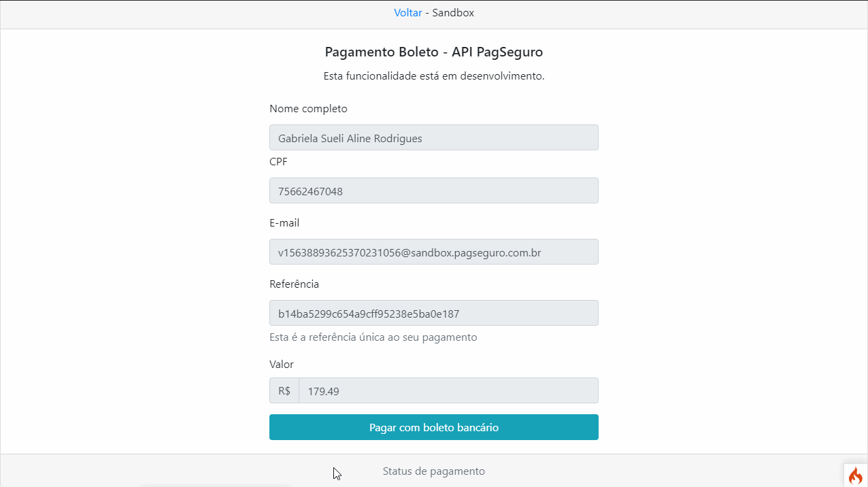Click the 'Esta funcionalidade está em desenvolvimento' text

pos(434,76)
